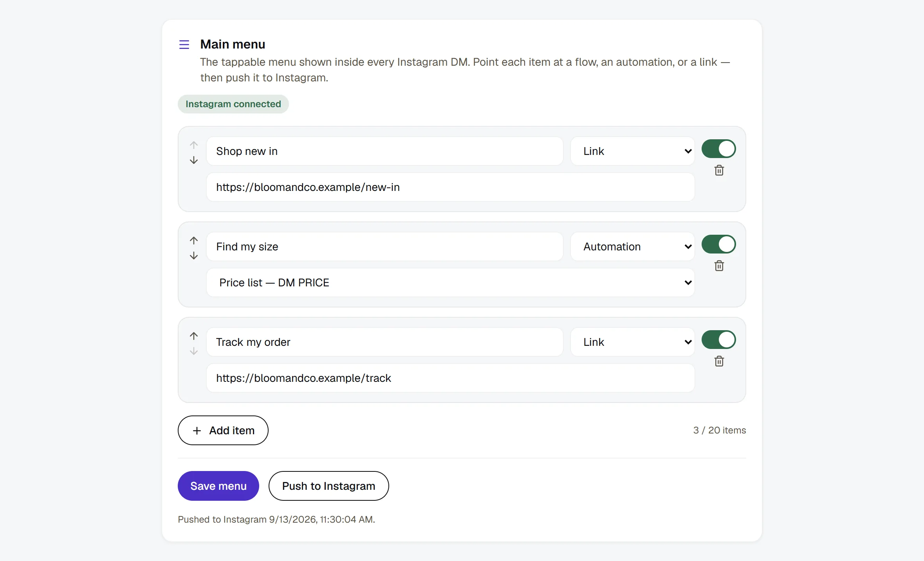Click the '3 / 20 items' counter
The height and width of the screenshot is (561, 924).
click(x=720, y=430)
